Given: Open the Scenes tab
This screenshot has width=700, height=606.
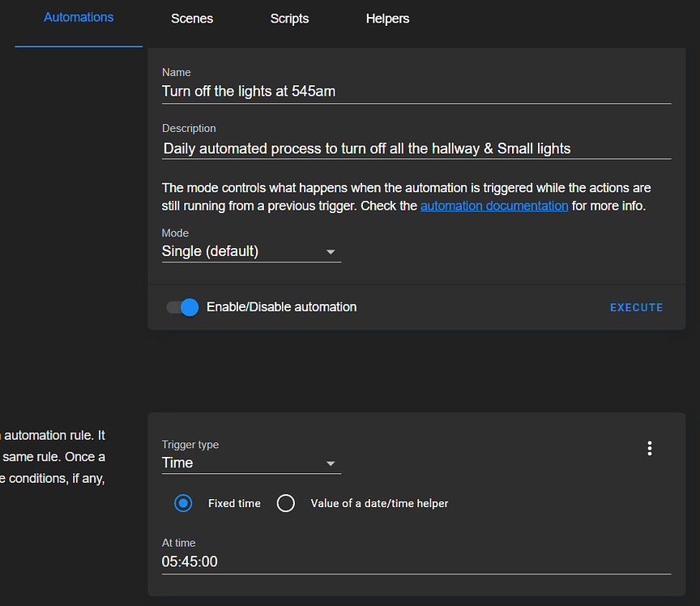Looking at the screenshot, I should pyautogui.click(x=192, y=19).
